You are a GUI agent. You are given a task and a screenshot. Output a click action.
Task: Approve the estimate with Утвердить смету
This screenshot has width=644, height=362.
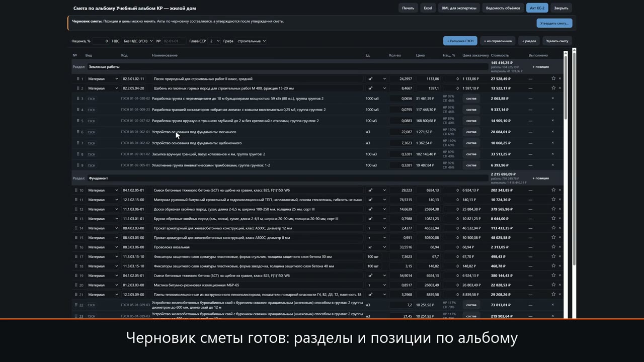click(554, 23)
